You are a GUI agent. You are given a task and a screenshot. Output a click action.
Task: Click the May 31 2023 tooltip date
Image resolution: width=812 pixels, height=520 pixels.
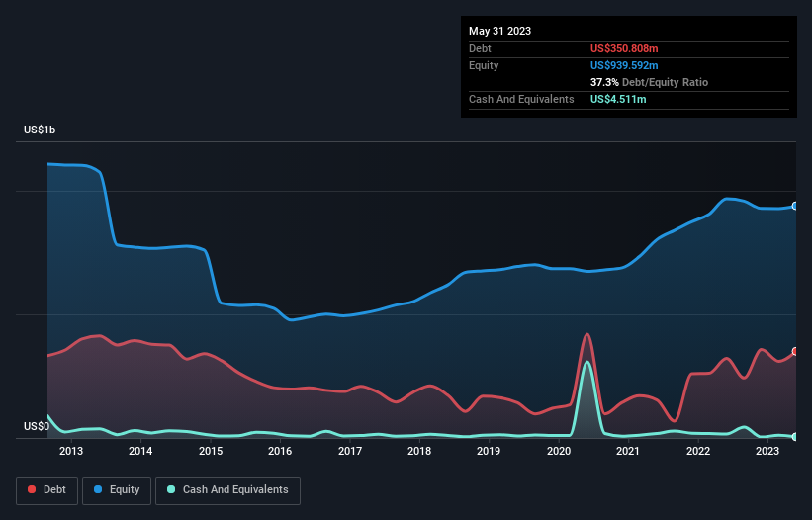click(x=499, y=31)
